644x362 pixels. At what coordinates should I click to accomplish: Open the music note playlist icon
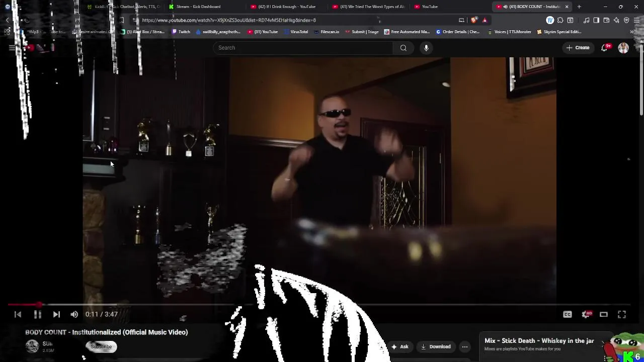[x=587, y=20]
